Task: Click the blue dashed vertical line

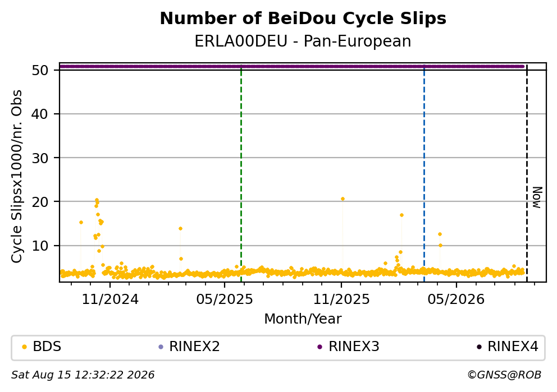Action: (424, 172)
